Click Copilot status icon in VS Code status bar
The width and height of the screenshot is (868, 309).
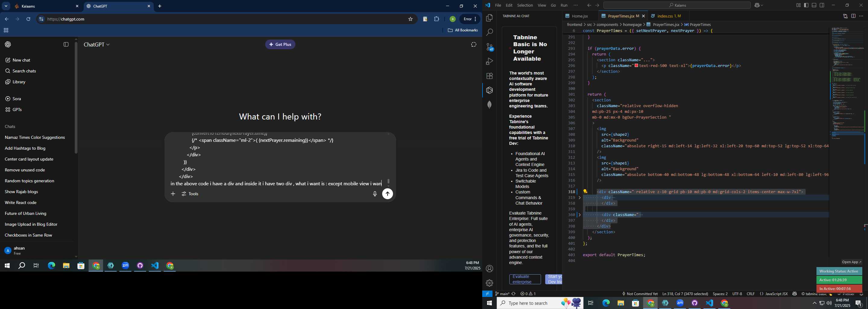point(794,294)
